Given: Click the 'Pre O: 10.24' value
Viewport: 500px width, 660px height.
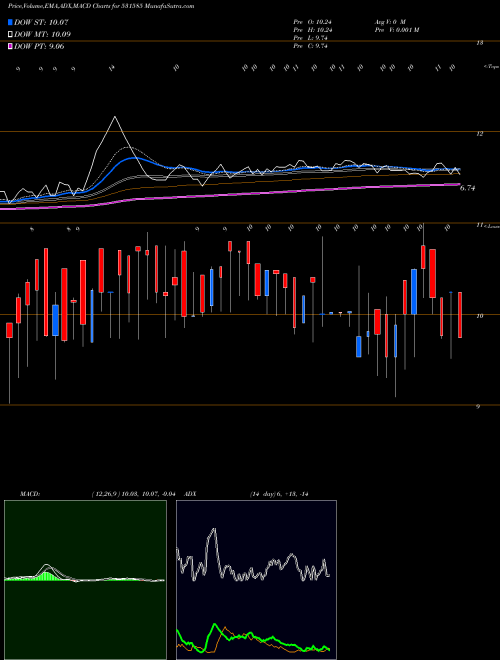Looking at the screenshot, I should coord(311,22).
